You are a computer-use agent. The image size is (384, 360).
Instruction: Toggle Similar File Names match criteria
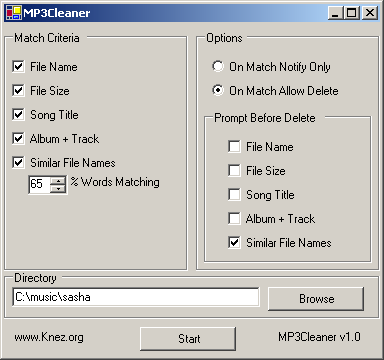18,162
